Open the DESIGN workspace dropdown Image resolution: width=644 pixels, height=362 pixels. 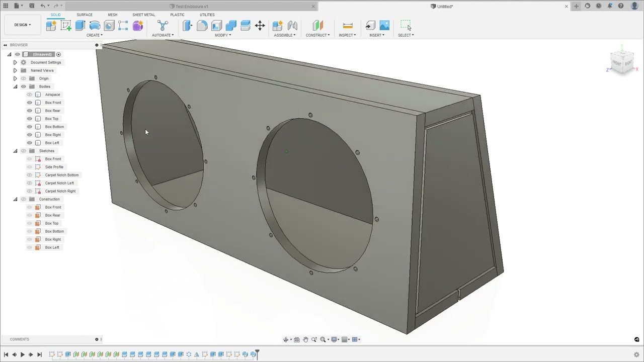[x=22, y=25]
